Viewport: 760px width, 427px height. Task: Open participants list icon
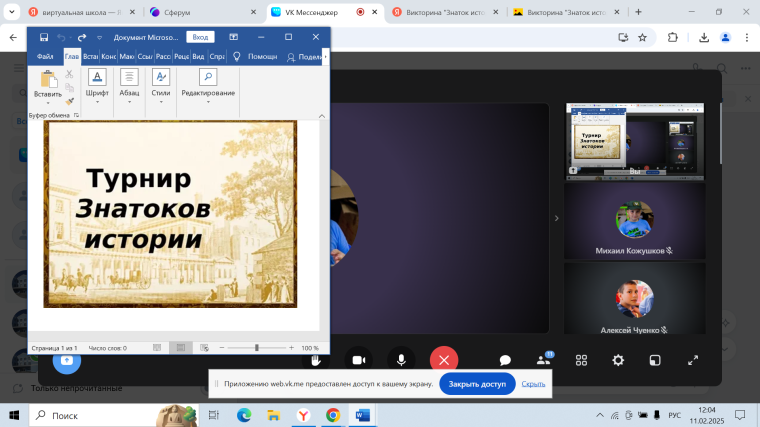[544, 359]
